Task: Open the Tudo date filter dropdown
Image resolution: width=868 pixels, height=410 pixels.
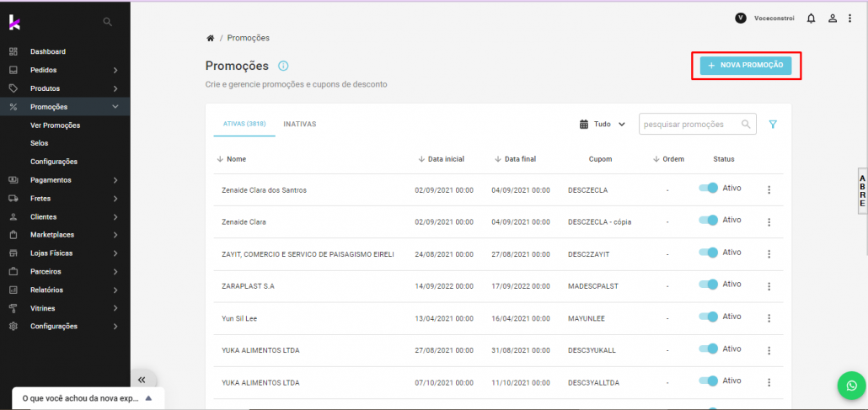Action: (x=603, y=125)
